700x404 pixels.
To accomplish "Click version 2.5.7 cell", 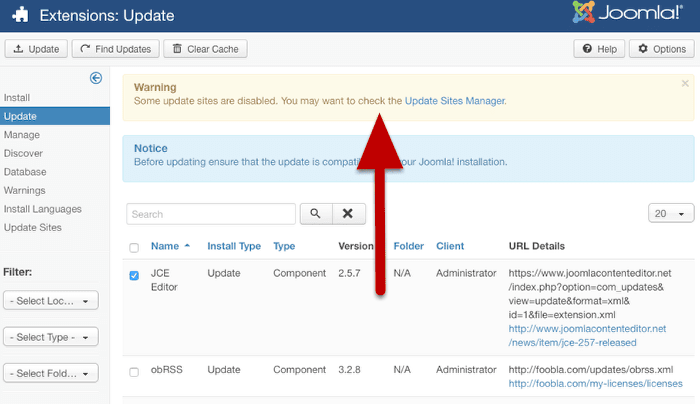I will click(x=349, y=273).
